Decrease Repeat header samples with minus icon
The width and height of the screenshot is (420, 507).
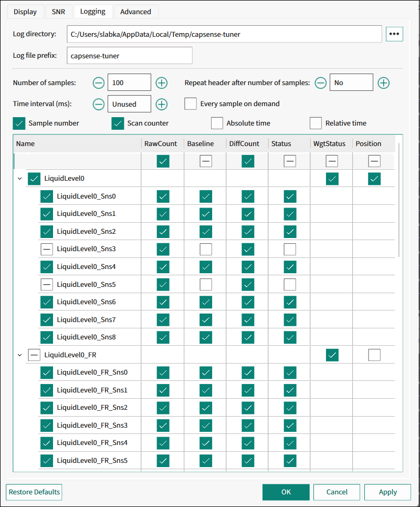(x=320, y=83)
